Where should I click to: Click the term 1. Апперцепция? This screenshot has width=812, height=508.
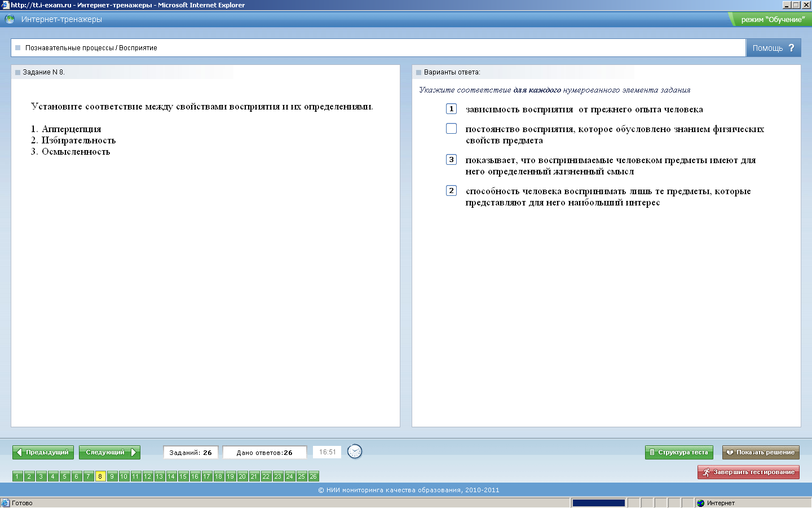pos(66,129)
